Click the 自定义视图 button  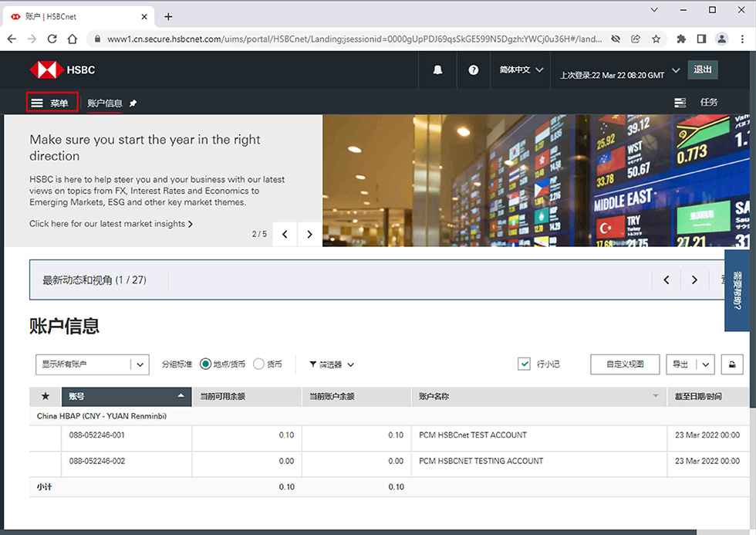[625, 364]
